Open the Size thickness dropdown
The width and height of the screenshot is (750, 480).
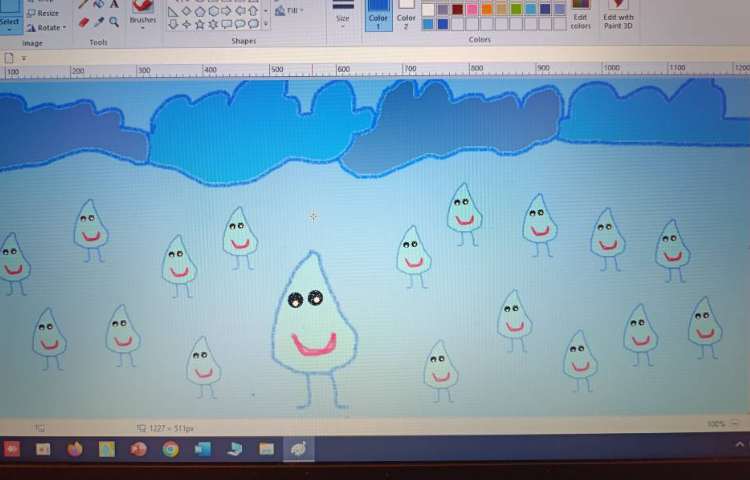click(343, 14)
